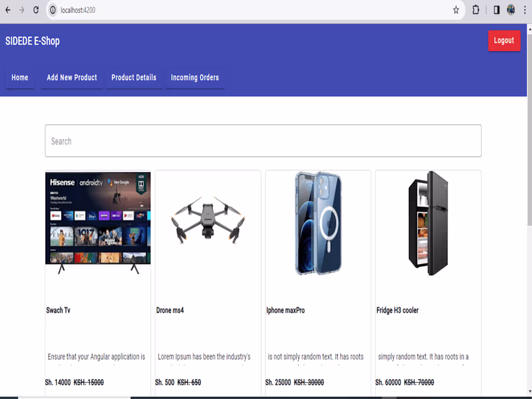Open the site information icon in address bar

pos(52,10)
